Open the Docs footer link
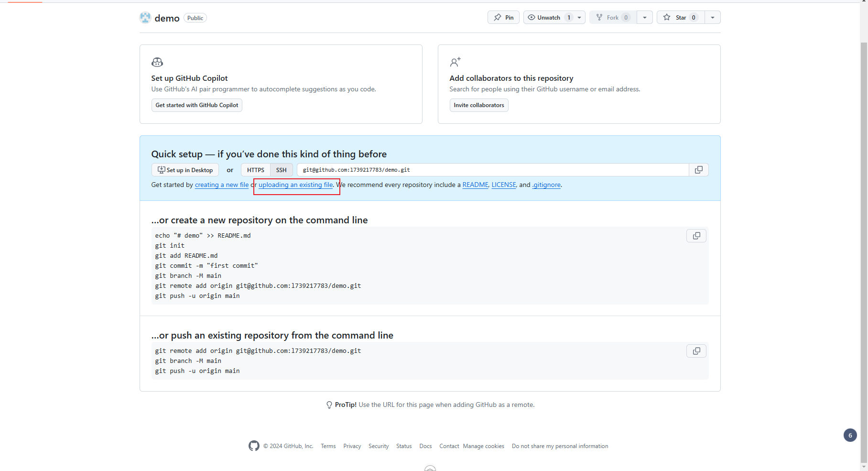This screenshot has height=471, width=868. coord(425,446)
